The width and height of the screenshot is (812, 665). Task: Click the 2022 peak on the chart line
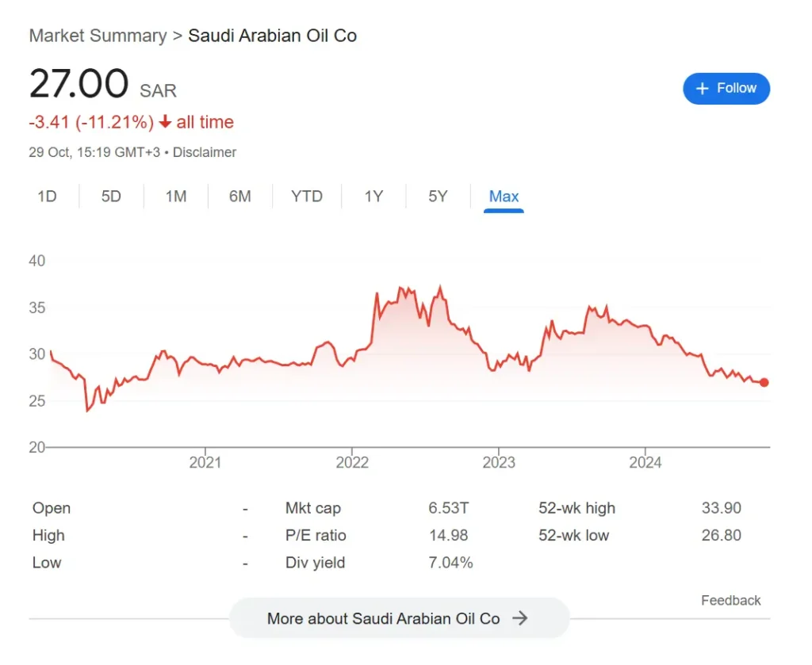point(440,287)
